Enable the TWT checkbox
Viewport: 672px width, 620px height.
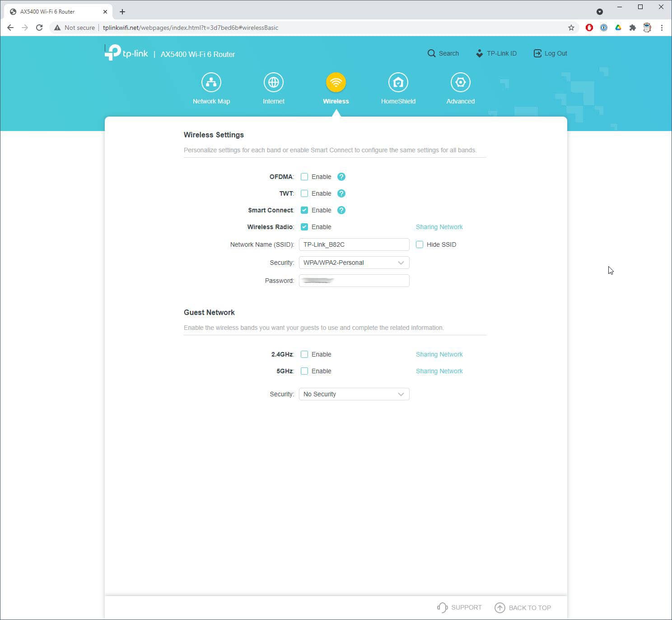click(x=304, y=193)
